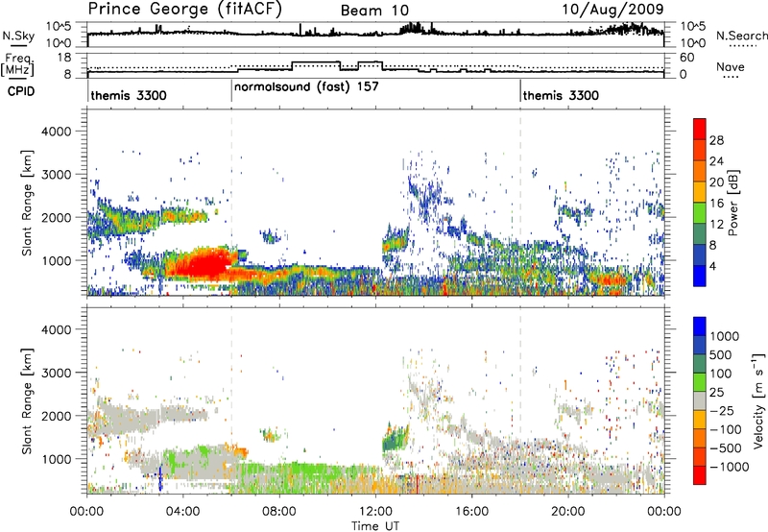Click the "Nave" legend label

coord(731,66)
